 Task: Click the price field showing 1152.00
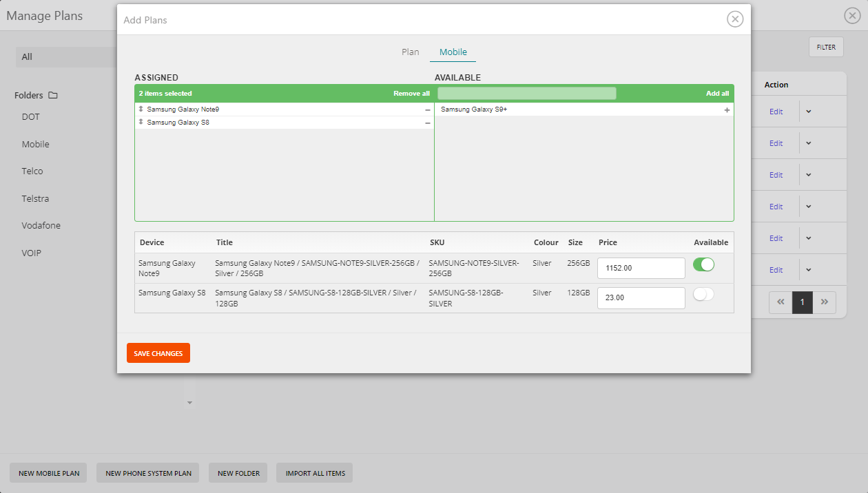coord(641,267)
